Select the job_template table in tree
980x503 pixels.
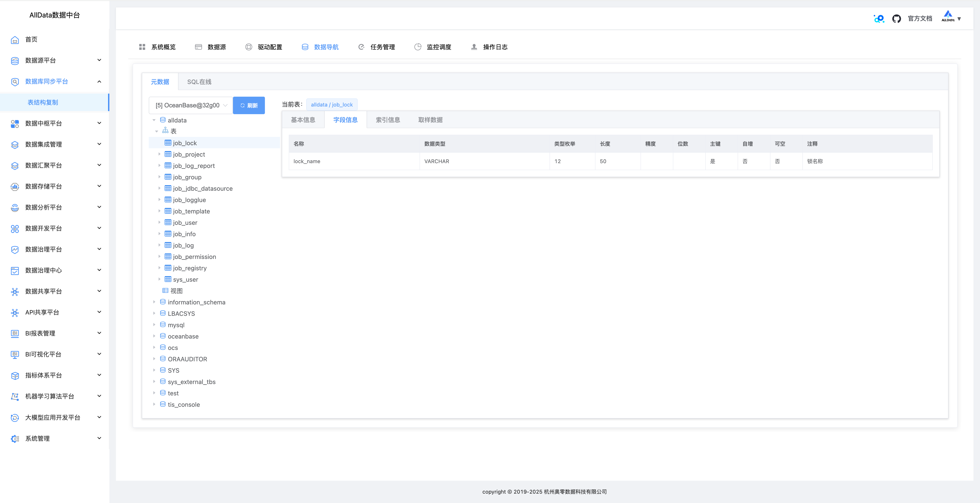click(x=191, y=211)
